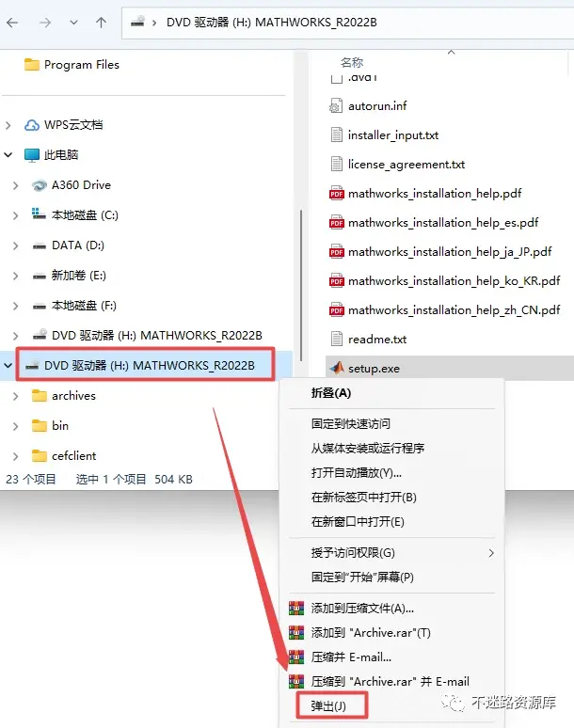Click the 名称 column header
This screenshot has width=574, height=728.
tap(352, 62)
